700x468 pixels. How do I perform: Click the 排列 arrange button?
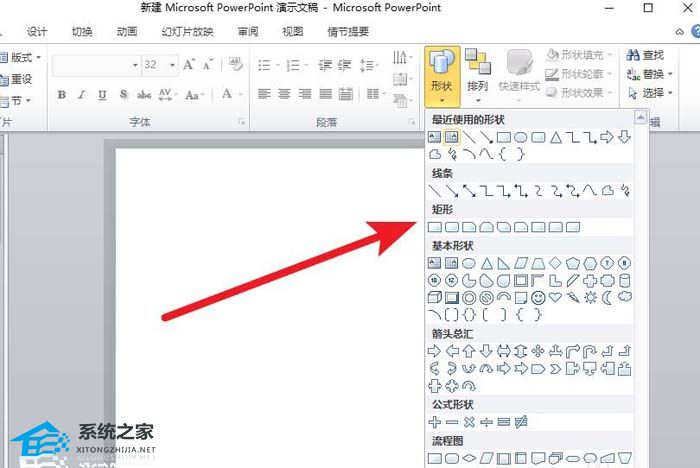[478, 76]
